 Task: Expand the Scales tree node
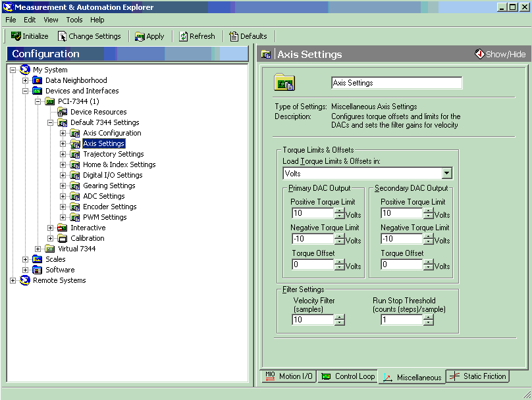click(26, 259)
